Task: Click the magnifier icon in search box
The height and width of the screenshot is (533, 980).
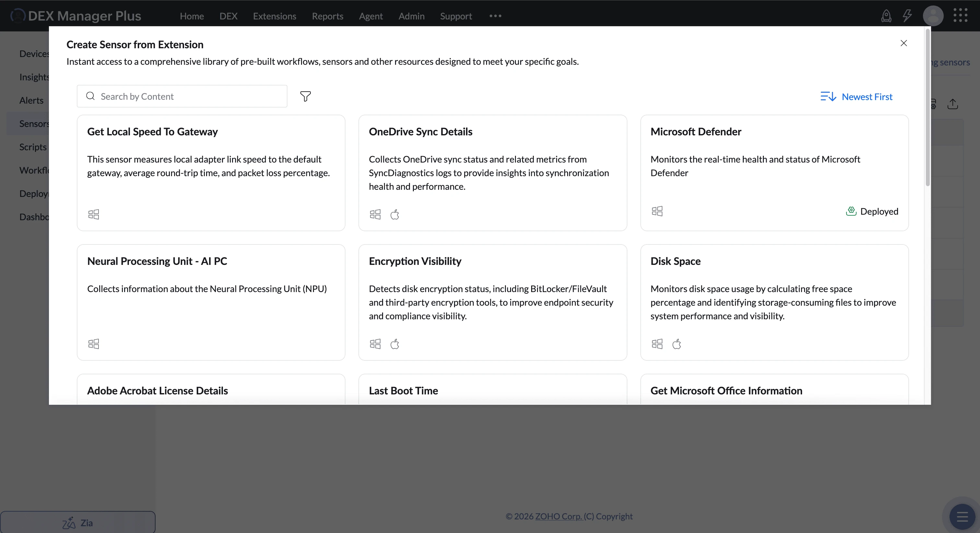Action: (90, 96)
